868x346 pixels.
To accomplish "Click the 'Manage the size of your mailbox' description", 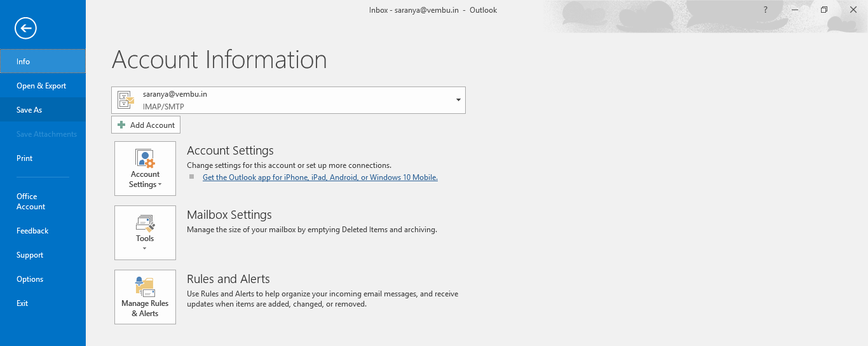I will pyautogui.click(x=312, y=230).
